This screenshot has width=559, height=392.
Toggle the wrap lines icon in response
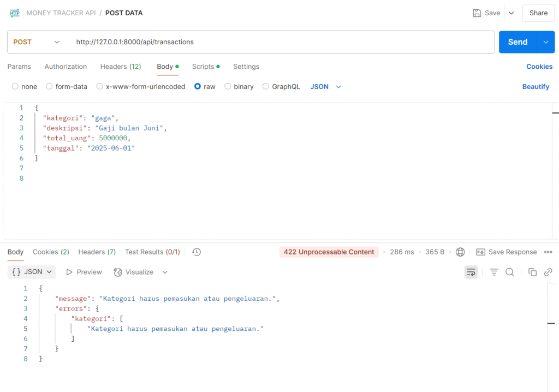pos(471,272)
